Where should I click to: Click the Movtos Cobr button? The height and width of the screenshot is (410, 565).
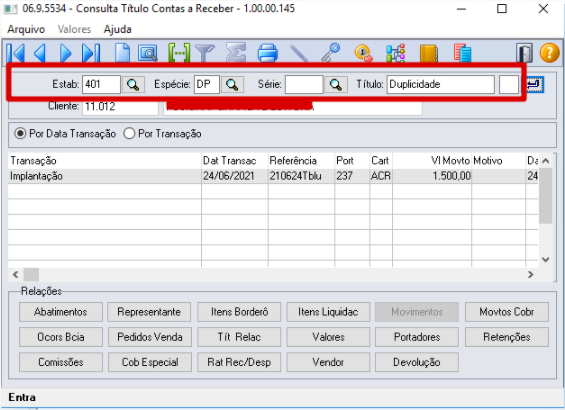(x=507, y=312)
